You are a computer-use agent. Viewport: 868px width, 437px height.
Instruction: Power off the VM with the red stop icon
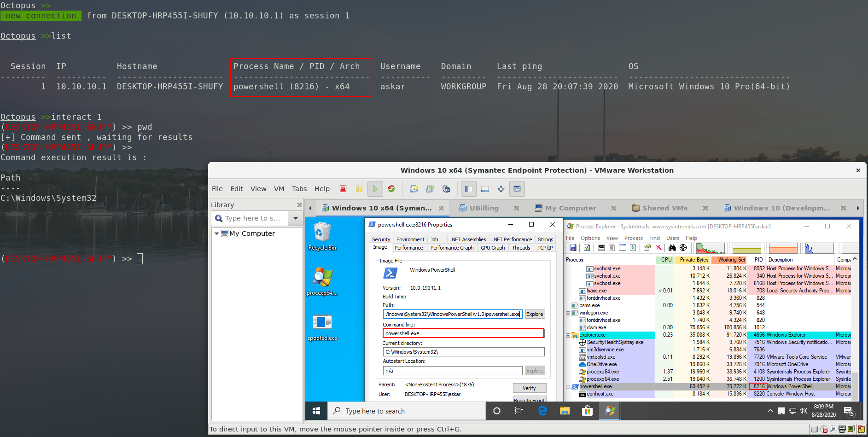[x=343, y=189]
